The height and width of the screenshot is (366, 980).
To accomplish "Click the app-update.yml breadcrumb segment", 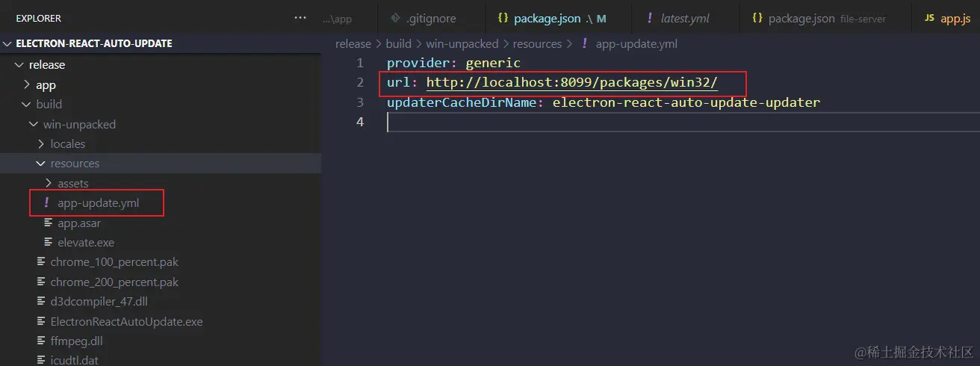I will coord(636,44).
